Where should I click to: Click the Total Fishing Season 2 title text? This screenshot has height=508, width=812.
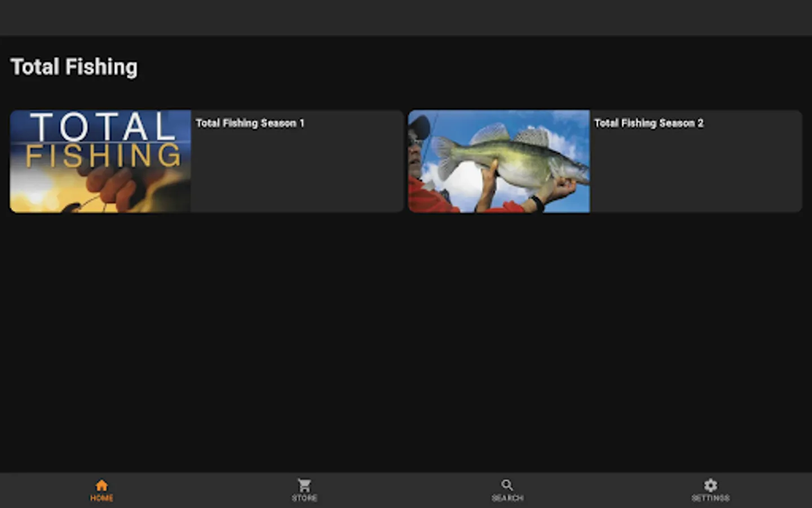[649, 123]
